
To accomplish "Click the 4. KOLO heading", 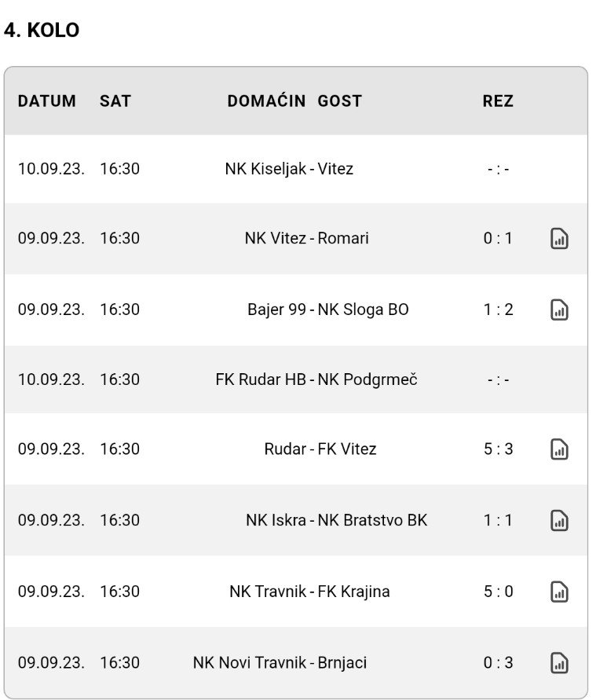I will pos(42,31).
